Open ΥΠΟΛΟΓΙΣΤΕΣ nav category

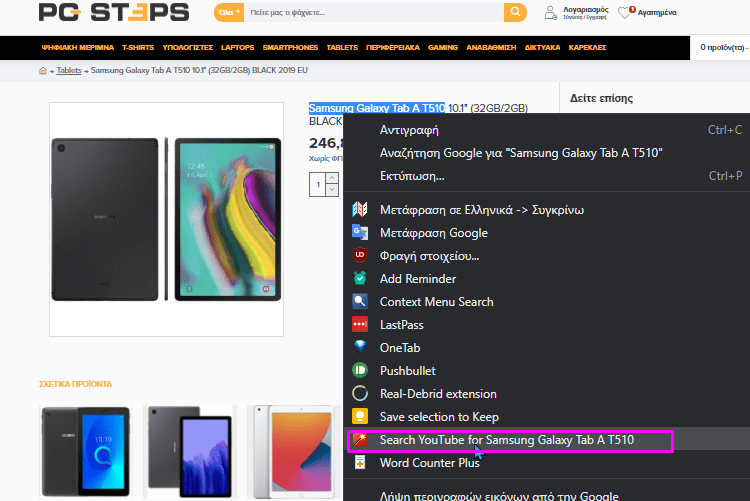click(188, 47)
